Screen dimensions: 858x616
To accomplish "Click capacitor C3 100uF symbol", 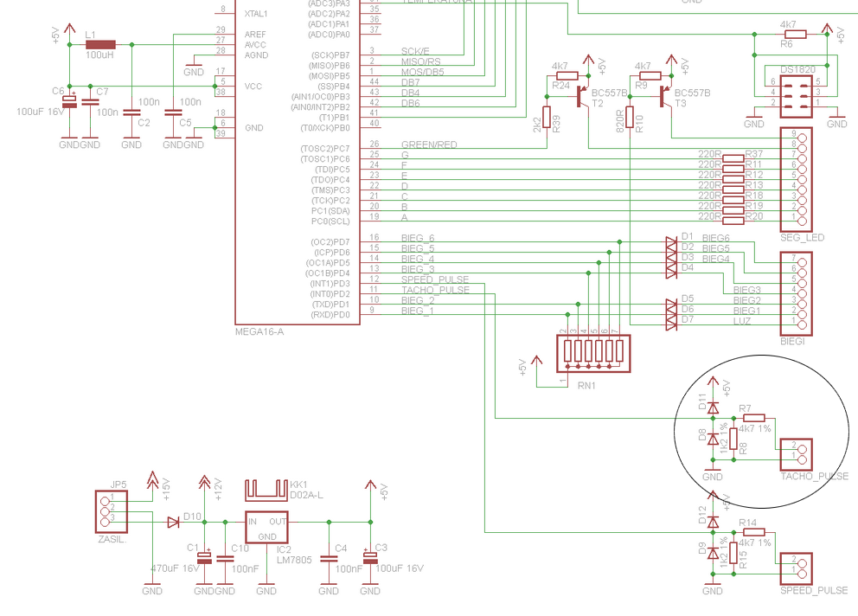I will tap(370, 558).
